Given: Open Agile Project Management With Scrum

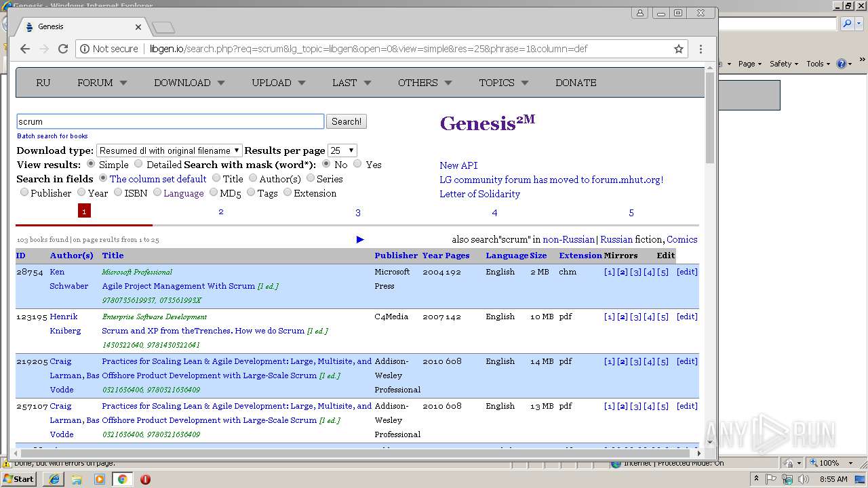Looking at the screenshot, I should coord(178,286).
